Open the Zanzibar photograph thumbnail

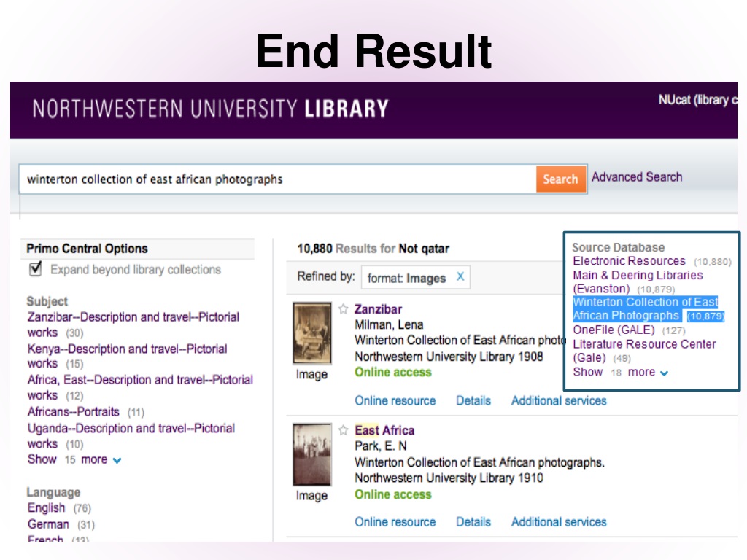[x=312, y=332]
